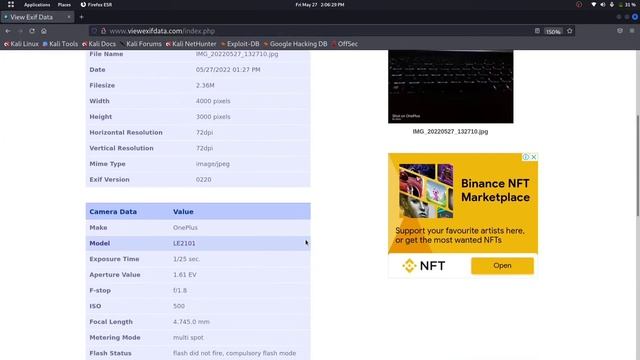Select the ISO value 500
Viewport: 640px width, 360px height.
pyautogui.click(x=179, y=306)
